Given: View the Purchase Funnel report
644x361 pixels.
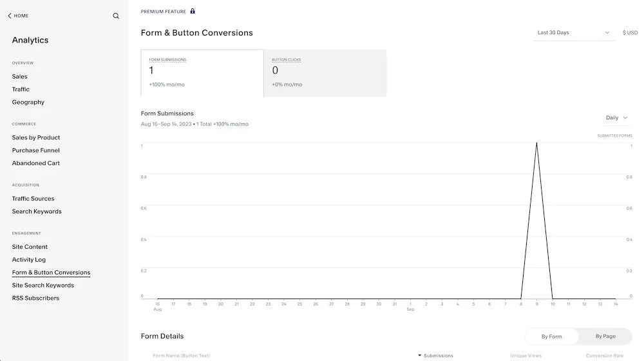Looking at the screenshot, I should (36, 151).
